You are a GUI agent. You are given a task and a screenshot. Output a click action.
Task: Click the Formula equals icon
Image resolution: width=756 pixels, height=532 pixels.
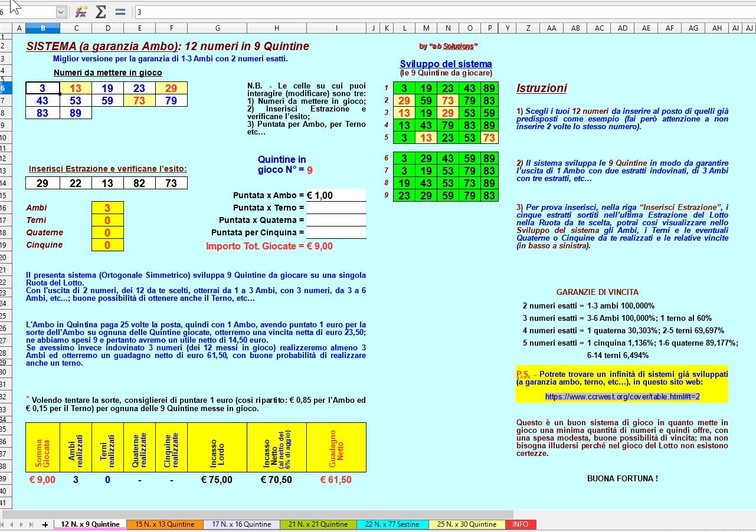(x=120, y=12)
